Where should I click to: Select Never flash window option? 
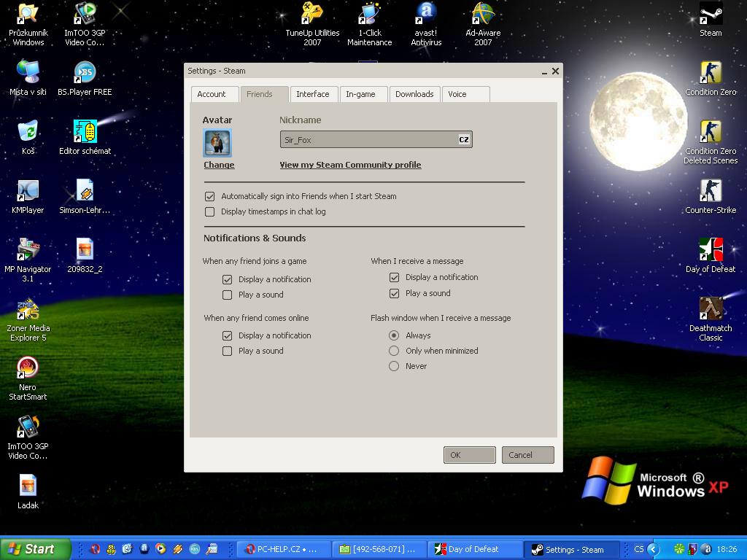pos(393,366)
